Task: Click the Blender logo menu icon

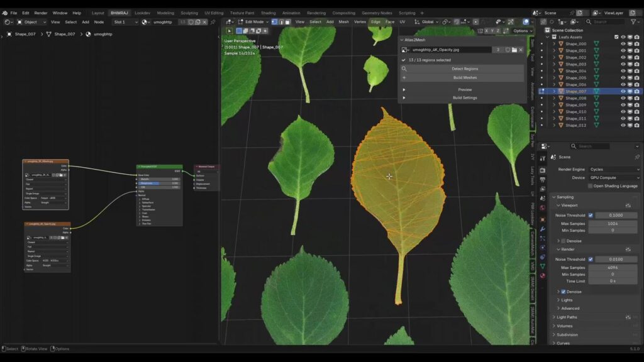Action: click(5, 13)
